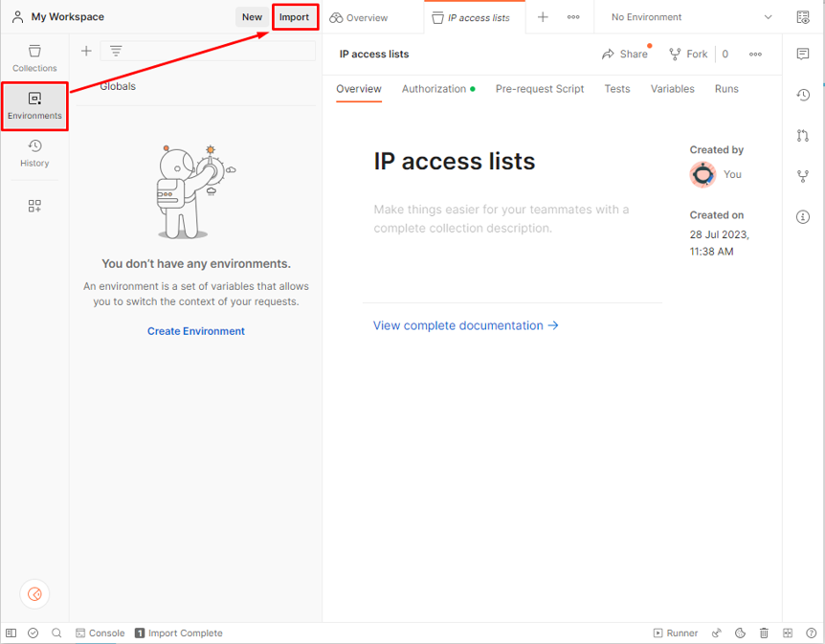The image size is (825, 644).
Task: Expand the No Environment dropdown
Action: point(691,17)
